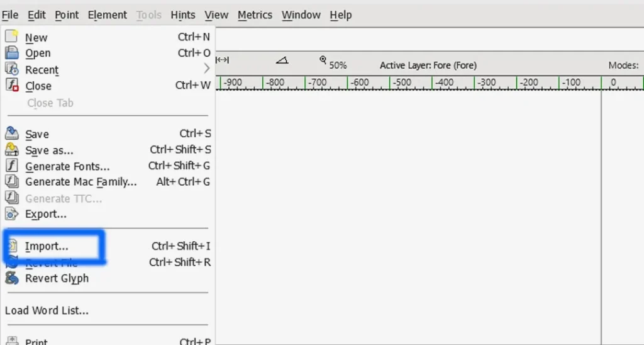Click the -500 ruler mark
Viewport: 644px width, 345px height.
(402, 82)
